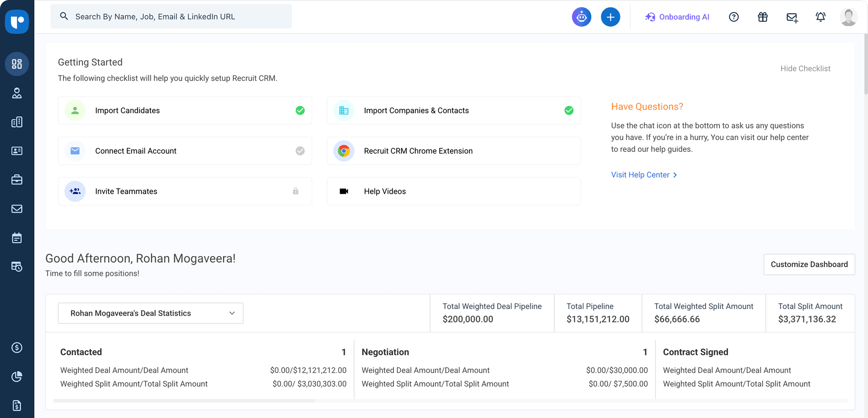
Task: Click Total Split Amount value $3,371,136.32
Action: pyautogui.click(x=807, y=319)
